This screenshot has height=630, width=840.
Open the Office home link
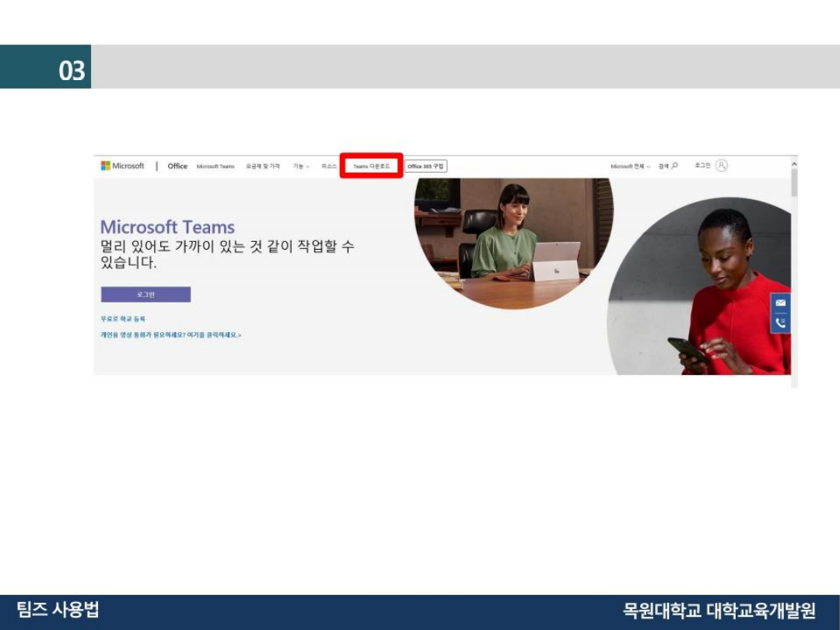(x=177, y=166)
